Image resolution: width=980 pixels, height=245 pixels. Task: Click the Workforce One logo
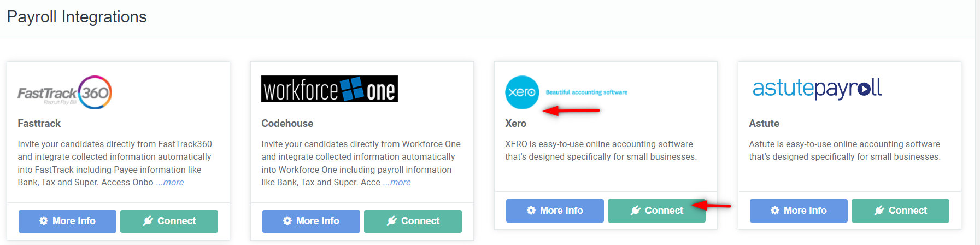(x=330, y=89)
